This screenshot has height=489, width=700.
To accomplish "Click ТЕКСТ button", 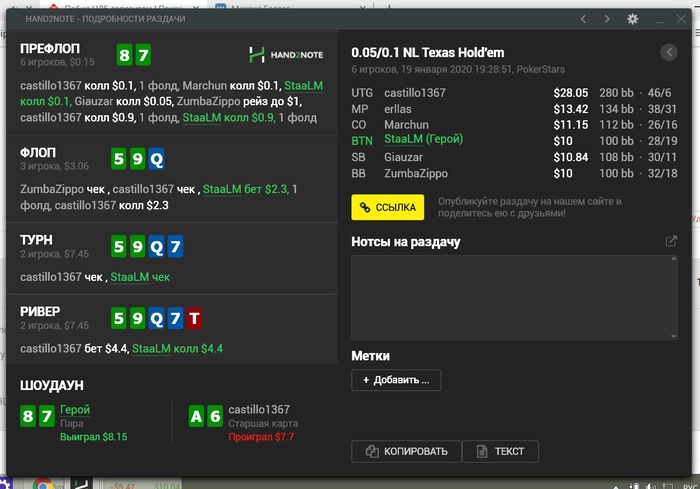I will pos(500,451).
